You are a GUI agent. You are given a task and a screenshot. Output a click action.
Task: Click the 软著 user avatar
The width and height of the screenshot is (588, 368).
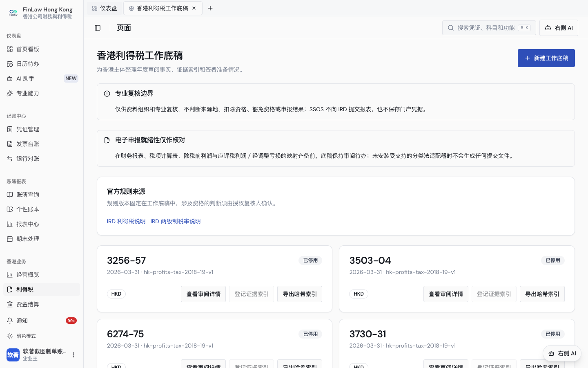(13, 355)
